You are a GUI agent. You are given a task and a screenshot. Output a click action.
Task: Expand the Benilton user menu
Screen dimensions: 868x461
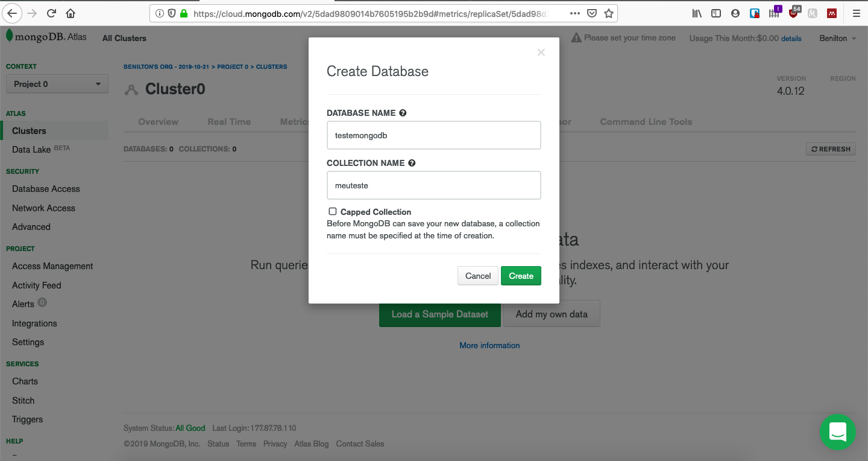[837, 38]
